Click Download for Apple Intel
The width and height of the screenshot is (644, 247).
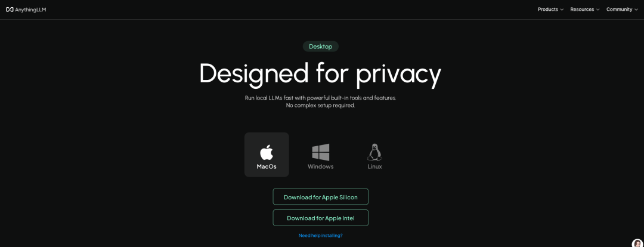click(x=320, y=218)
